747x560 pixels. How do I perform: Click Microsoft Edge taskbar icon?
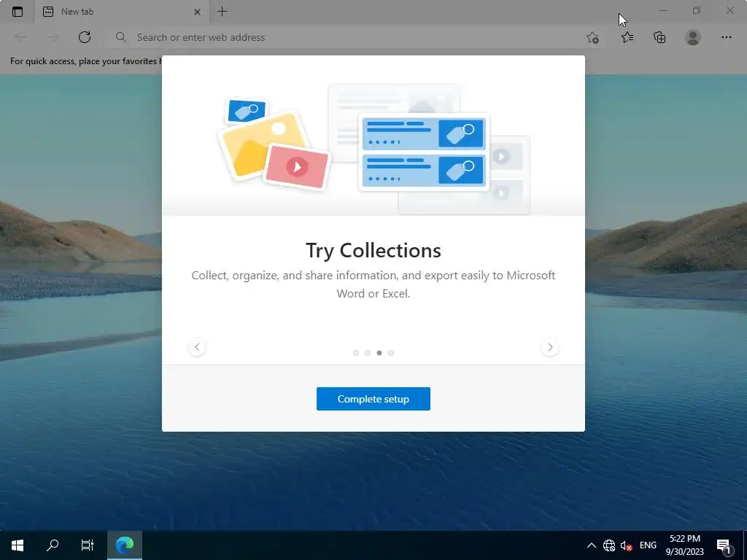(125, 545)
